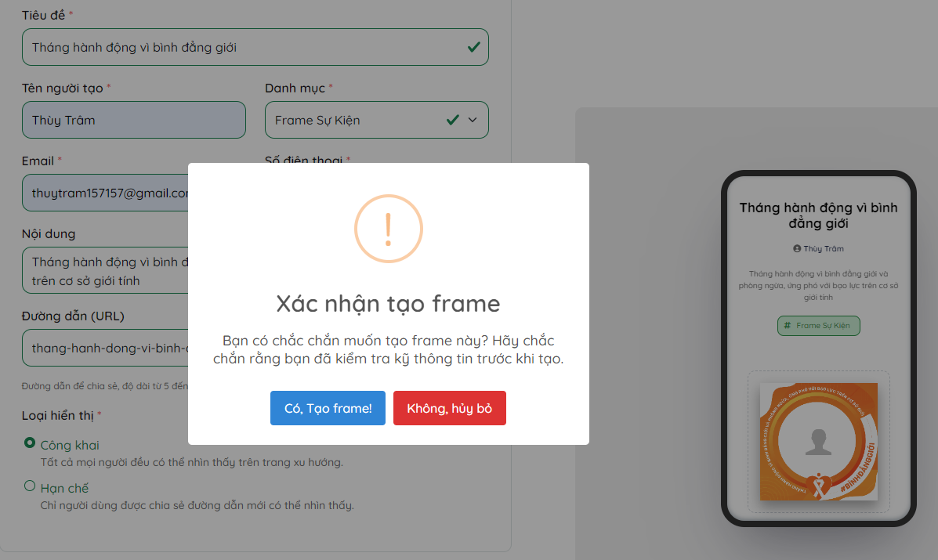The height and width of the screenshot is (560, 938).
Task: Open the "Frame Sự Kiện" category combo box
Action: click(377, 120)
